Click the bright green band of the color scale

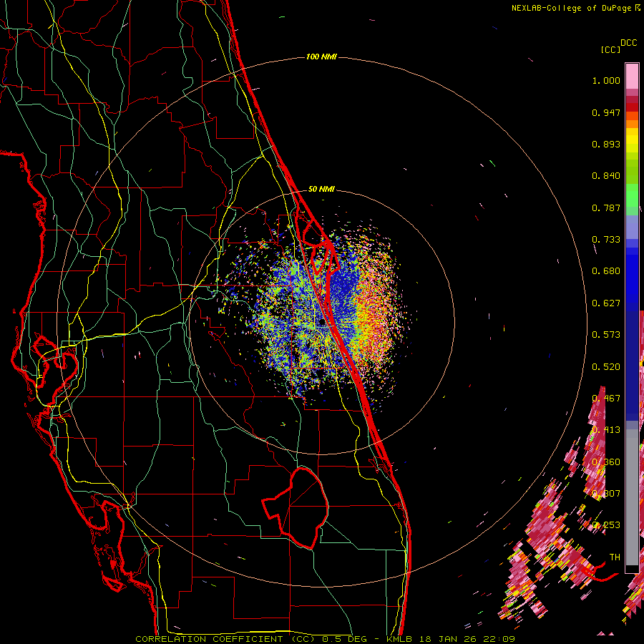point(632,195)
